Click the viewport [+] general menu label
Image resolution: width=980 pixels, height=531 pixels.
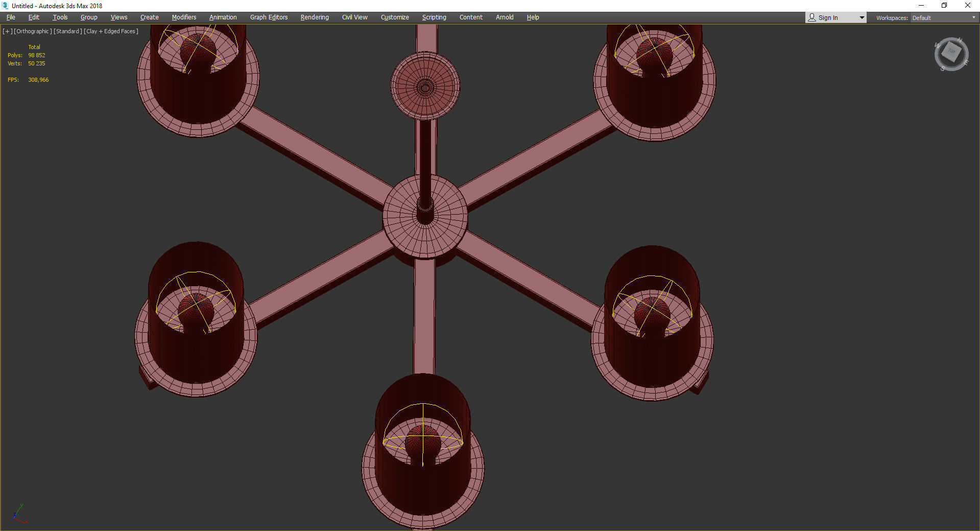tap(7, 31)
